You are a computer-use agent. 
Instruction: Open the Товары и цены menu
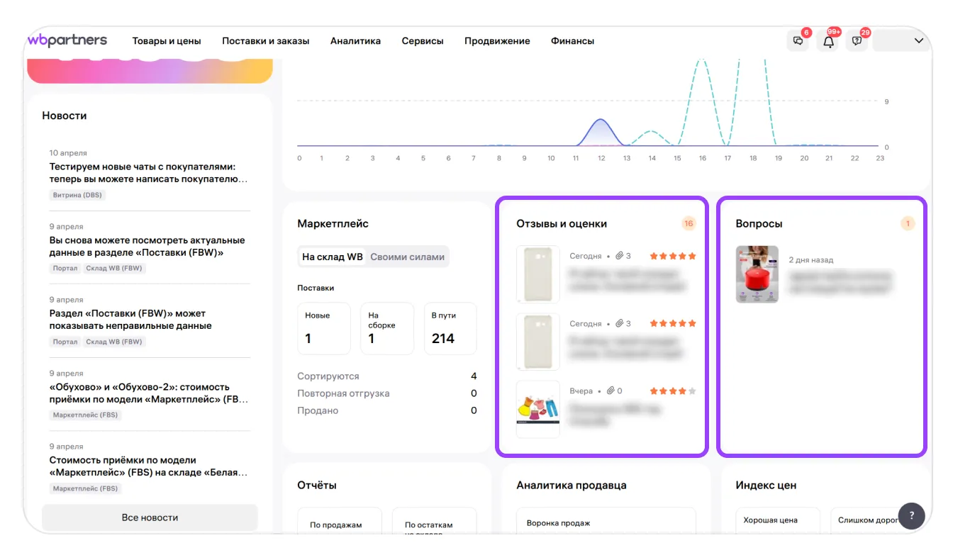167,41
